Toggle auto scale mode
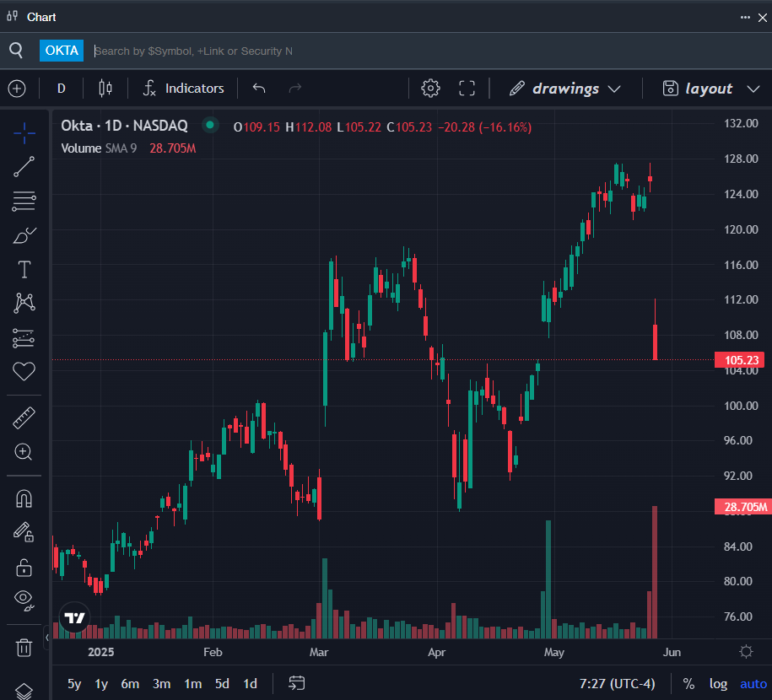This screenshot has height=700, width=772. pyautogui.click(x=753, y=684)
